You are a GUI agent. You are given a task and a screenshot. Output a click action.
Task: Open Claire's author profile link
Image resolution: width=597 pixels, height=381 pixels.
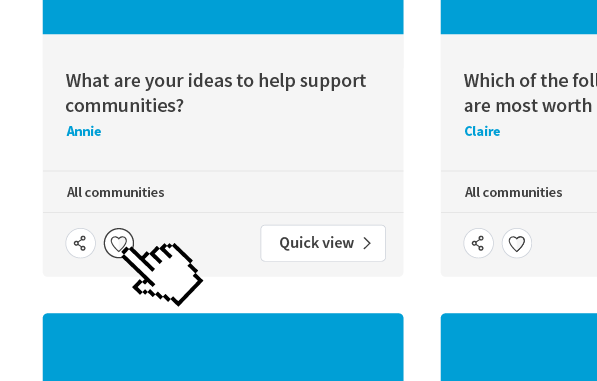coord(482,131)
